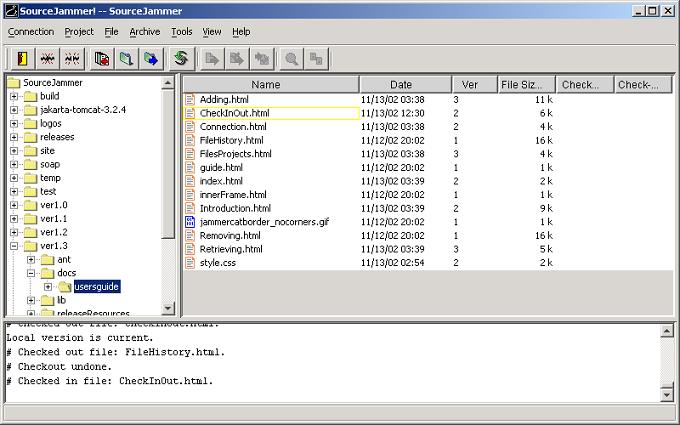Screen dimensions: 680x425
Task: Expand the build folder node
Action: 14,96
